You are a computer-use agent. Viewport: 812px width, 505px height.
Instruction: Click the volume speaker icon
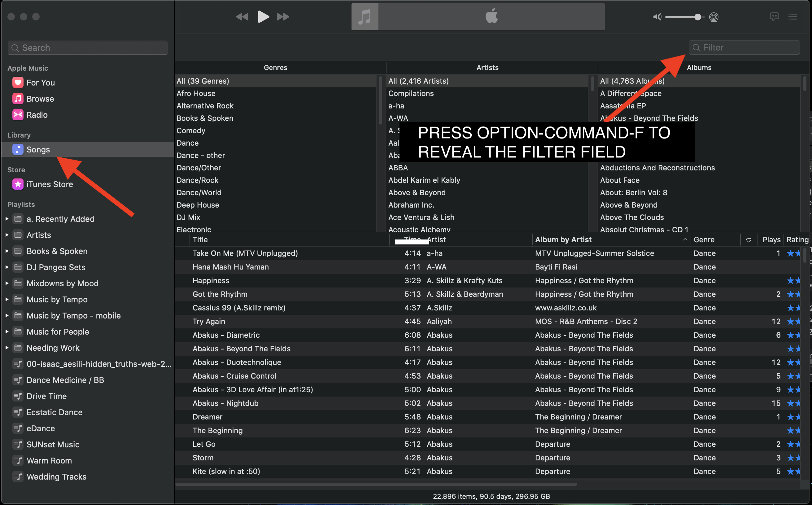[657, 17]
